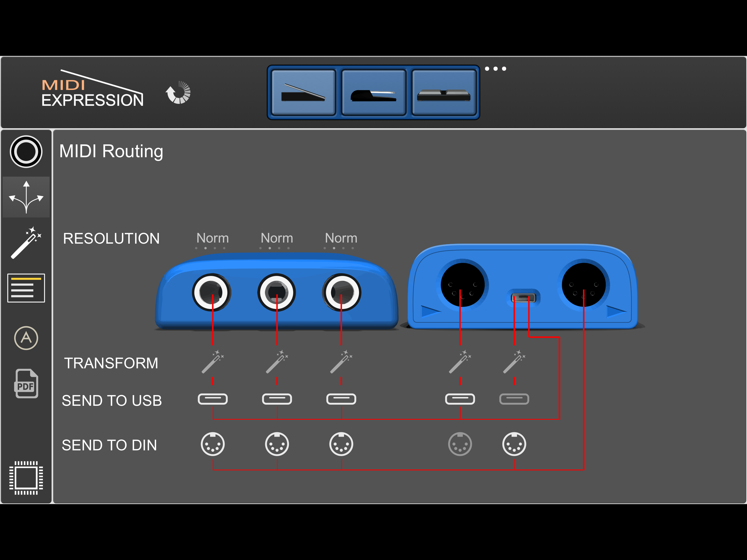Enable dimmed Send to USB for USB input
747x560 pixels.
(514, 399)
